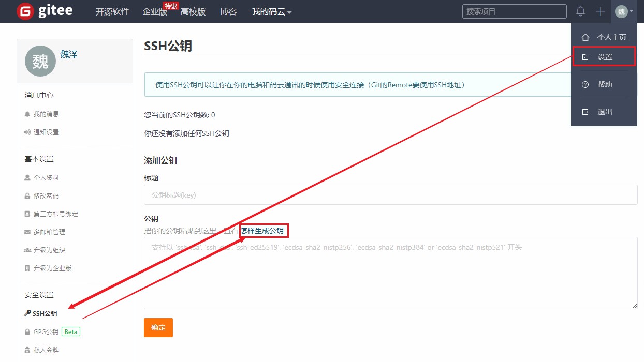
Task: Open 我的消息 in the sidebar
Action: [x=46, y=114]
